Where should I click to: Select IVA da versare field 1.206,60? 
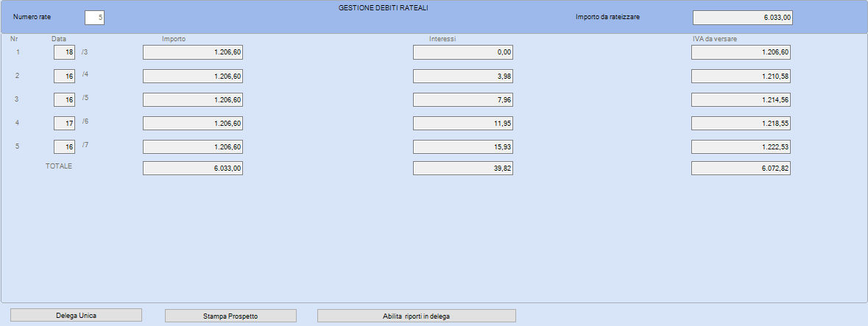741,52
